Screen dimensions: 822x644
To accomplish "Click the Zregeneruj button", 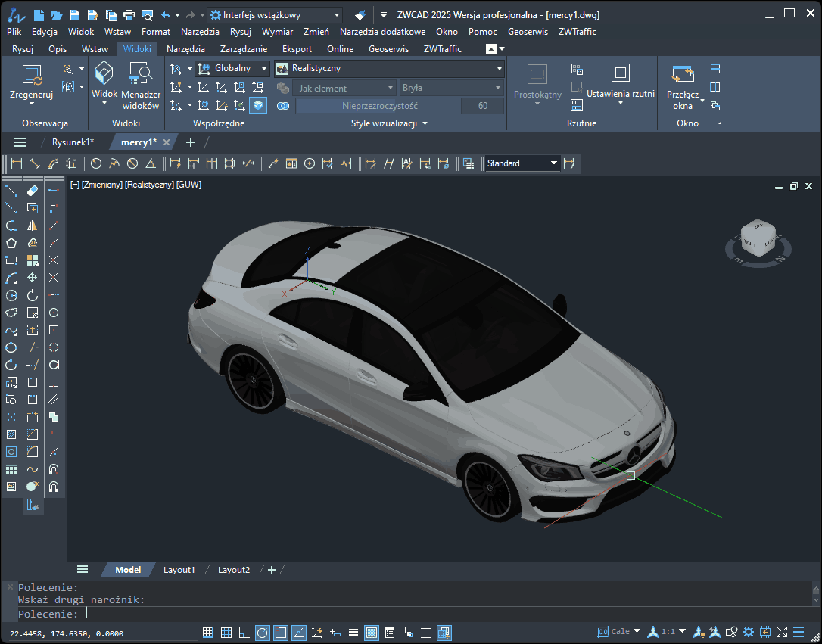I will coord(32,84).
